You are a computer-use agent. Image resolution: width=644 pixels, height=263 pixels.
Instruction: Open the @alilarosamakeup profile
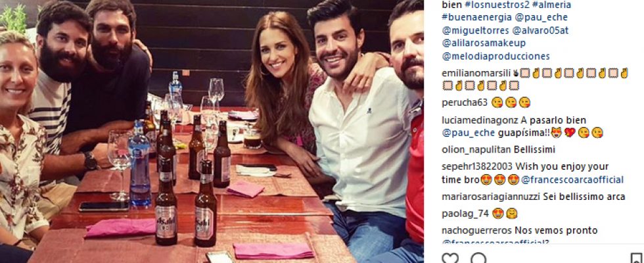[x=484, y=43]
